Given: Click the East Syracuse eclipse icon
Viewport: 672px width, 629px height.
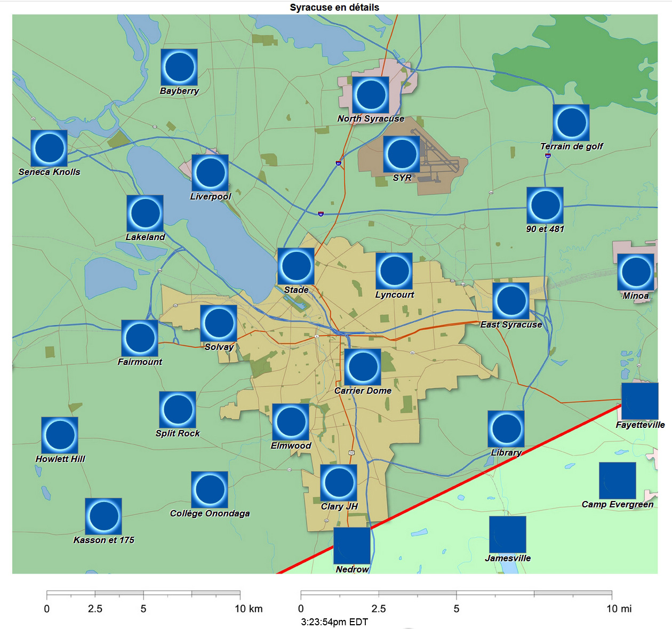Looking at the screenshot, I should 511,301.
